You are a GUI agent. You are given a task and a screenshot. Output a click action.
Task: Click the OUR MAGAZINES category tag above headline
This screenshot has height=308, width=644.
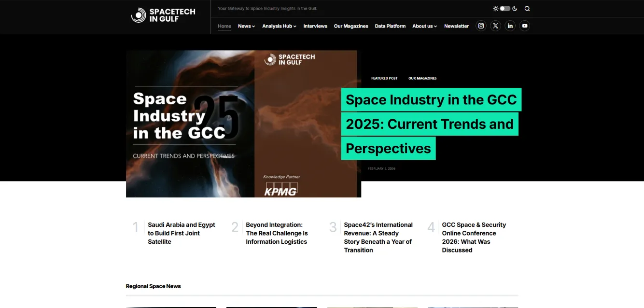tap(422, 78)
